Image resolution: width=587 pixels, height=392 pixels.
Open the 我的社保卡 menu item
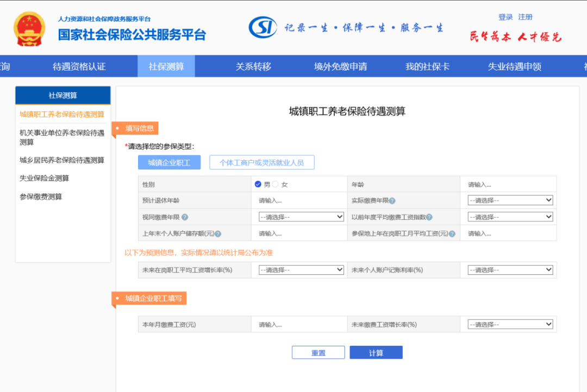pos(426,66)
